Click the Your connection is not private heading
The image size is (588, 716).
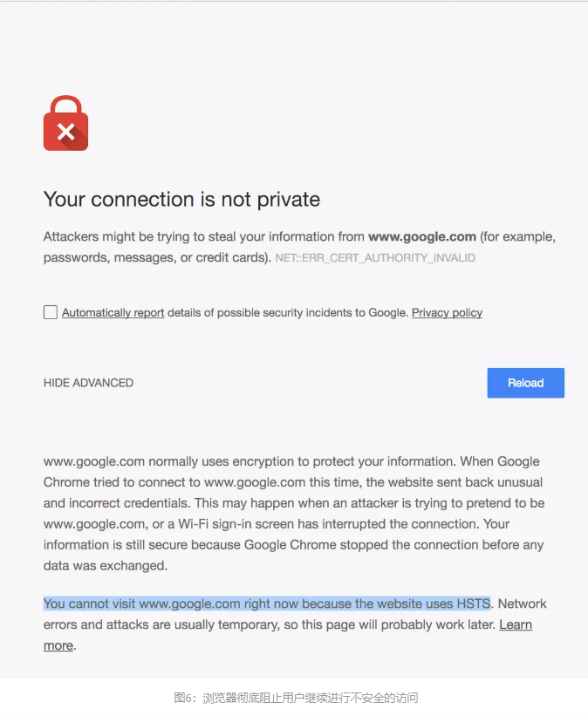pos(181,199)
